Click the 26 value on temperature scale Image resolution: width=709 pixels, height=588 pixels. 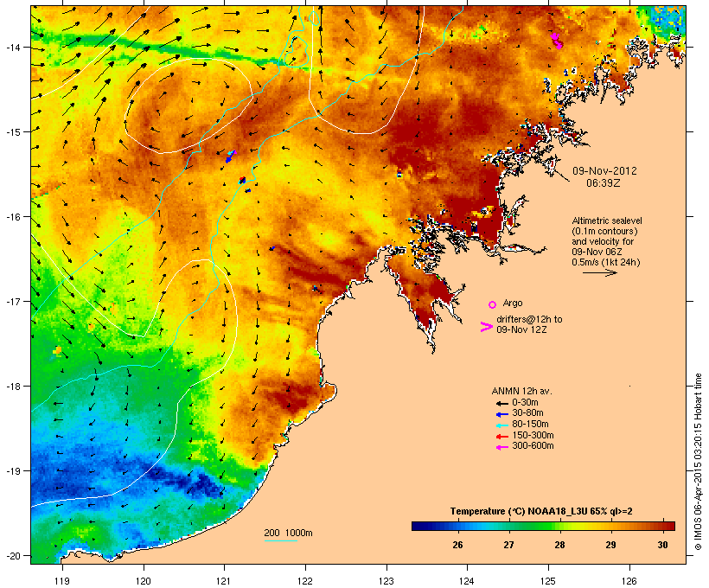[x=457, y=545]
